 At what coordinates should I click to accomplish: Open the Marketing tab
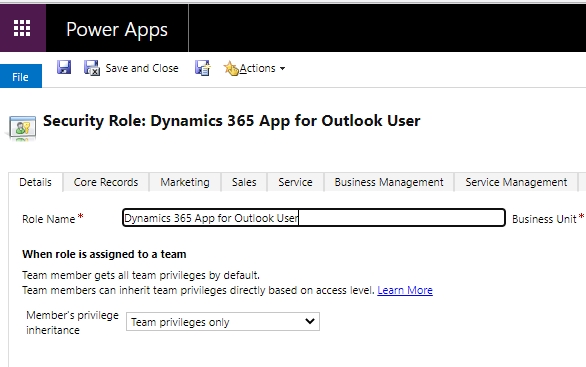click(x=185, y=182)
